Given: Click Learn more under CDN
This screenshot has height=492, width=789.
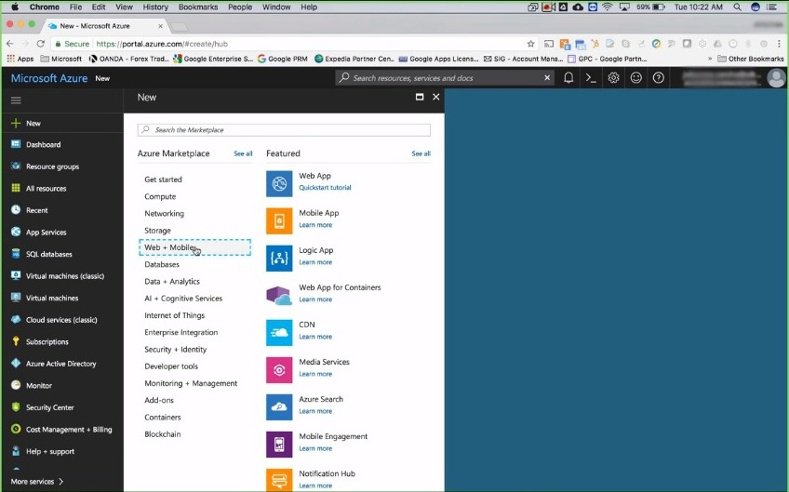Looking at the screenshot, I should pyautogui.click(x=315, y=337).
